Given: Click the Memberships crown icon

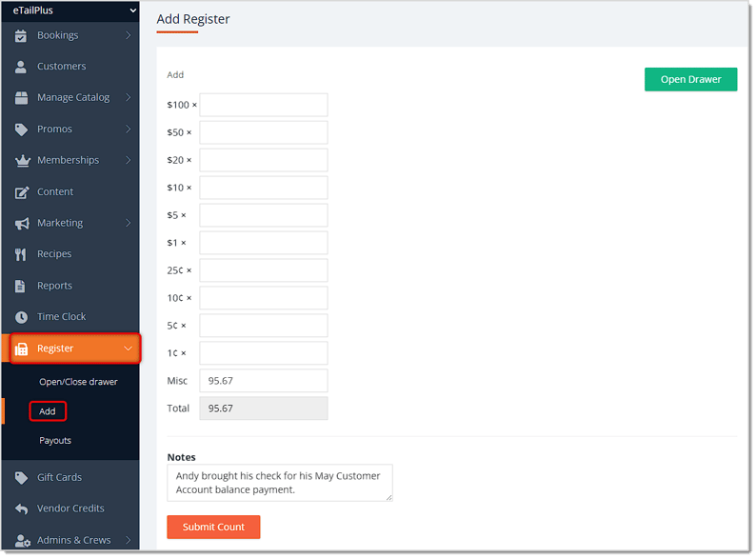Looking at the screenshot, I should click(x=22, y=161).
